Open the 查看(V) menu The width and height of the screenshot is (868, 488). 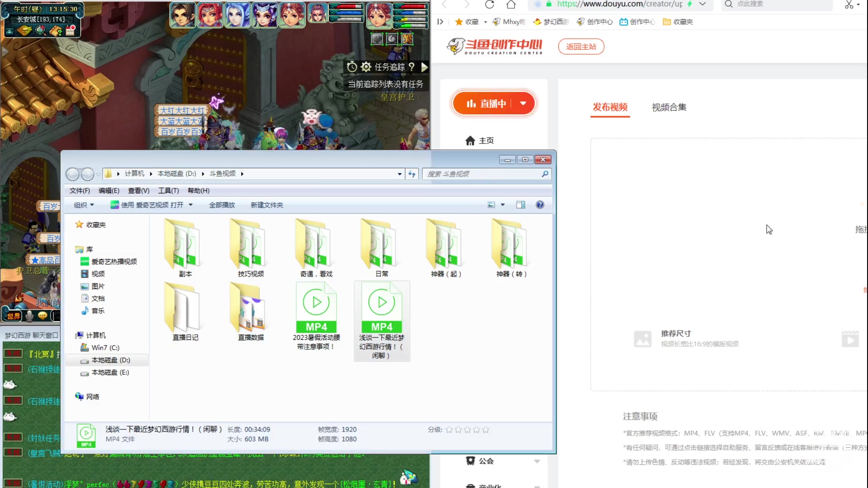click(x=138, y=191)
